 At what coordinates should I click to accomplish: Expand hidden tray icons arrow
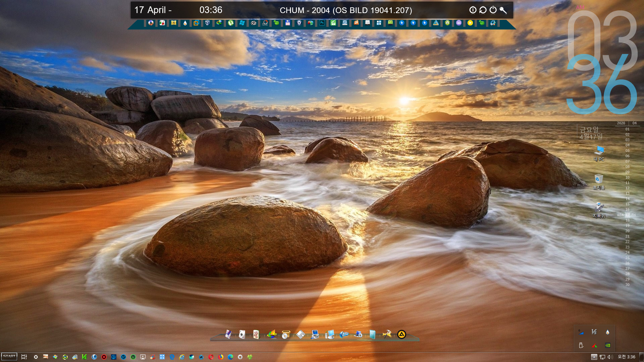[x=594, y=357]
